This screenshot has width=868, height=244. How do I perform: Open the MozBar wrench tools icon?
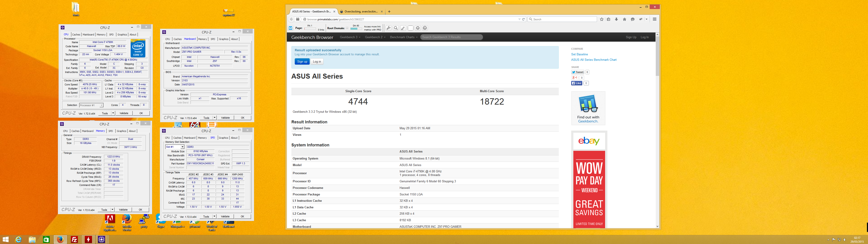389,28
